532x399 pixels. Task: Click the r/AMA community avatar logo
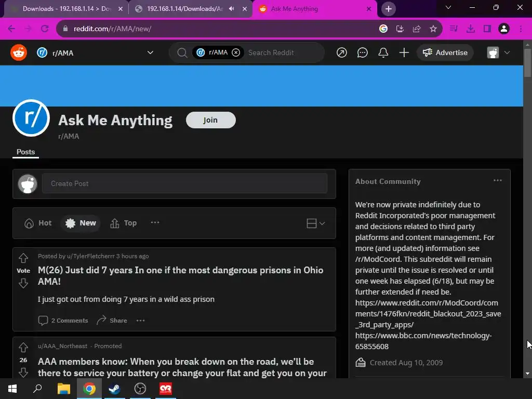[31, 118]
